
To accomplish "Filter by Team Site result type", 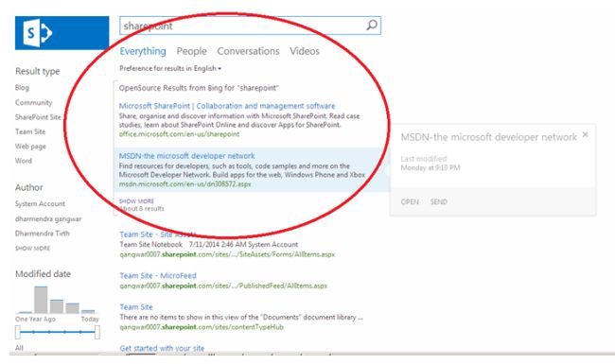I will tap(30, 131).
